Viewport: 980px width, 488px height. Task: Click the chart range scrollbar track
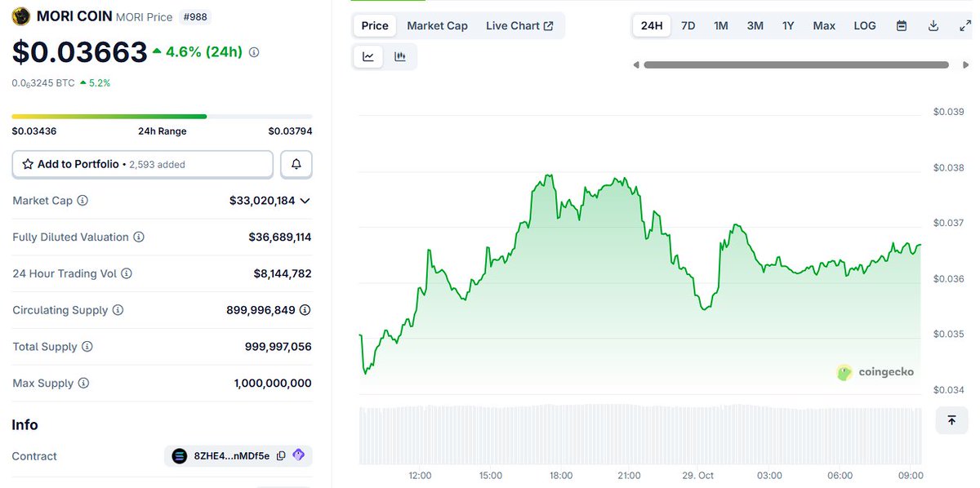(796, 65)
